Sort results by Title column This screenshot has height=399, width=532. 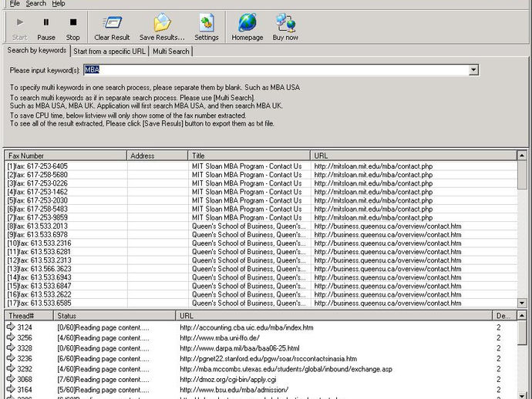[249, 156]
